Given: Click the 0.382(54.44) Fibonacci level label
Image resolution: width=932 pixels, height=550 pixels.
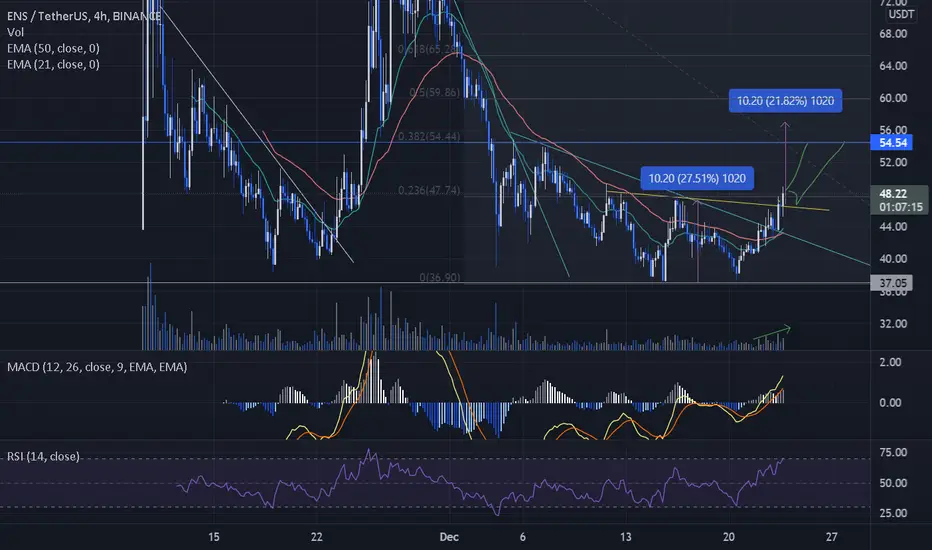Looking at the screenshot, I should click(x=429, y=136).
